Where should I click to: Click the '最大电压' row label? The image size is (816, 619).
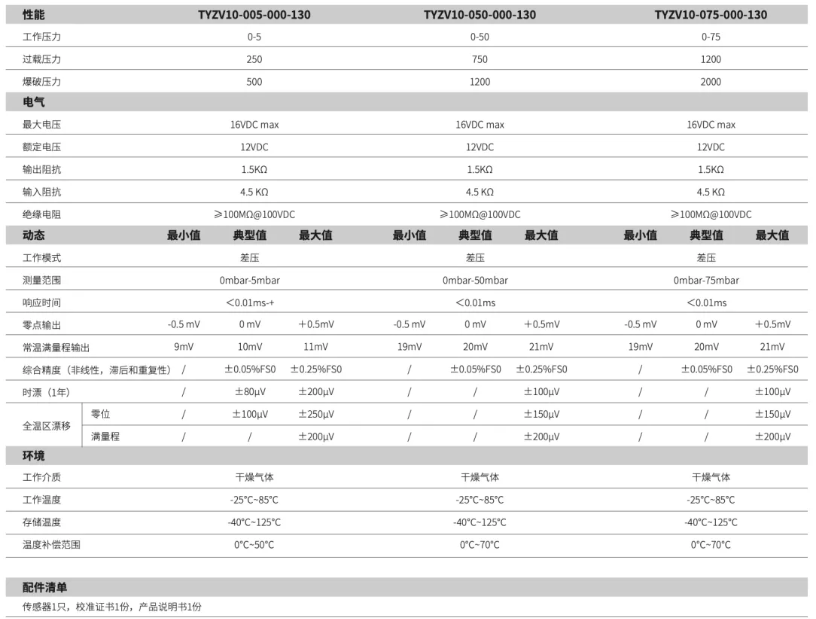pyautogui.click(x=42, y=124)
